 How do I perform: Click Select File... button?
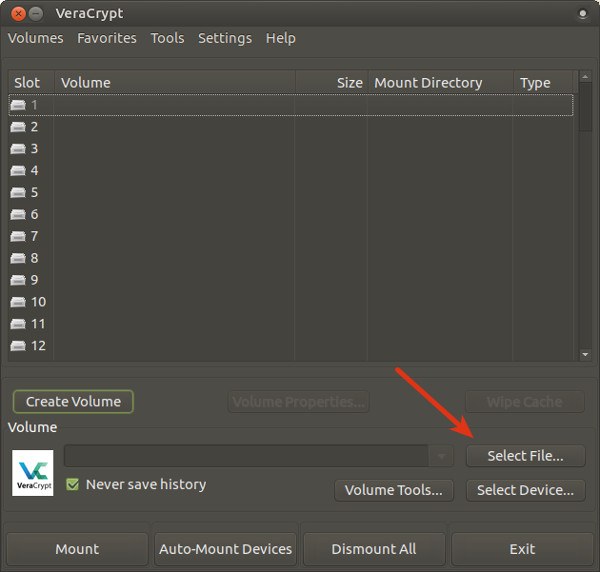coord(525,456)
